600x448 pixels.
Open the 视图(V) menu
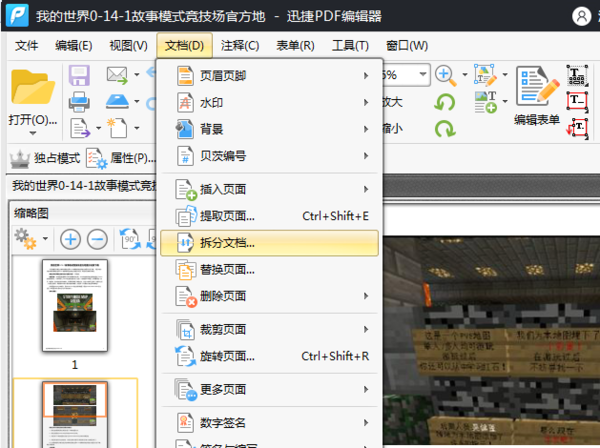(129, 46)
